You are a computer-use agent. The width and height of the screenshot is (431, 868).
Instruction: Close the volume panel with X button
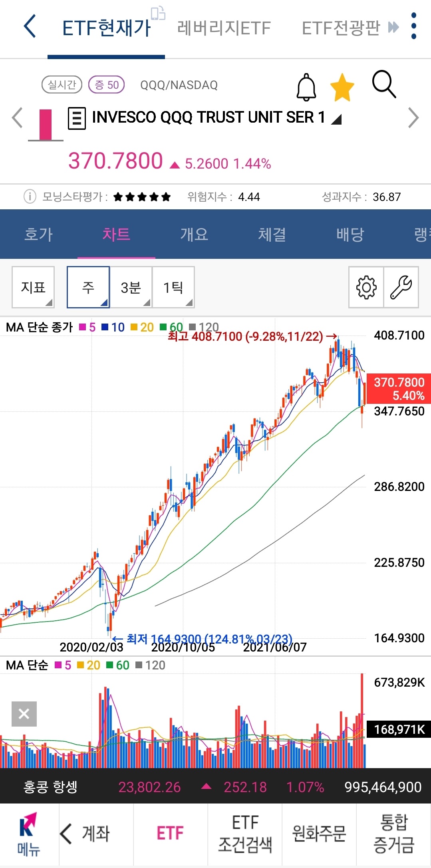point(24,714)
